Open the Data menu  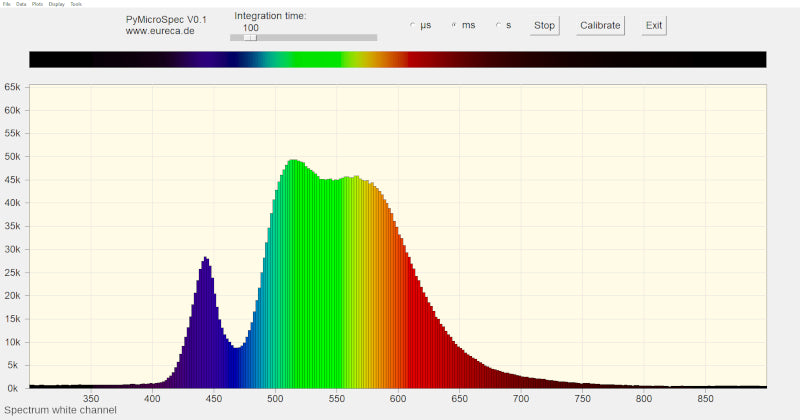pyautogui.click(x=21, y=4)
